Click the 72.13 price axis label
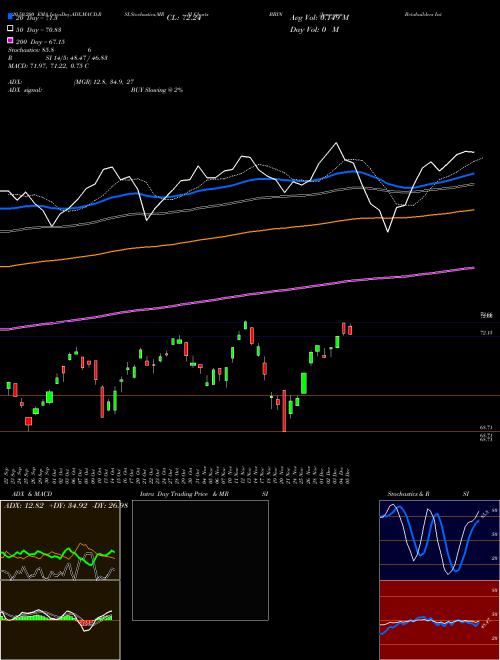 487,333
